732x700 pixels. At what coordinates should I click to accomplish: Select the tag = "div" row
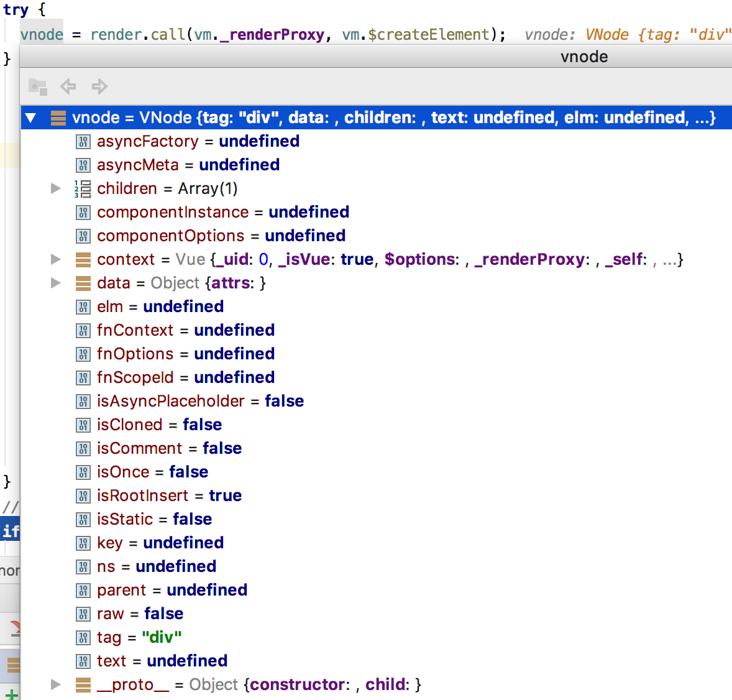tap(139, 638)
